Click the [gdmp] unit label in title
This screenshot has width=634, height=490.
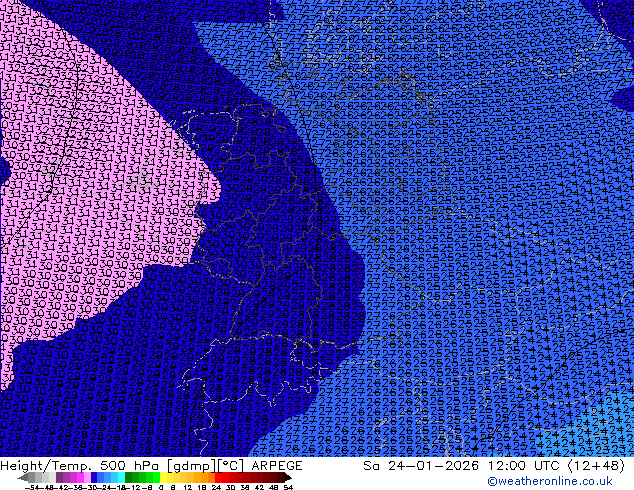[x=191, y=466]
